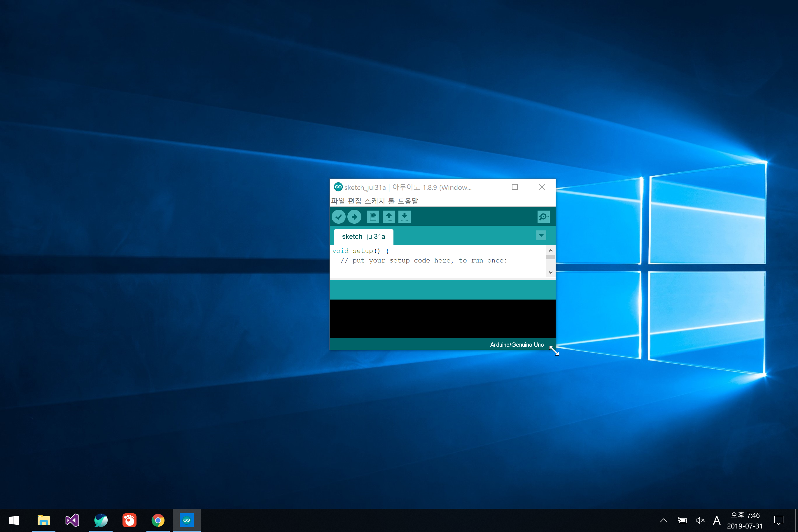798x532 pixels.
Task: Open the 도움말 menu
Action: 408,201
